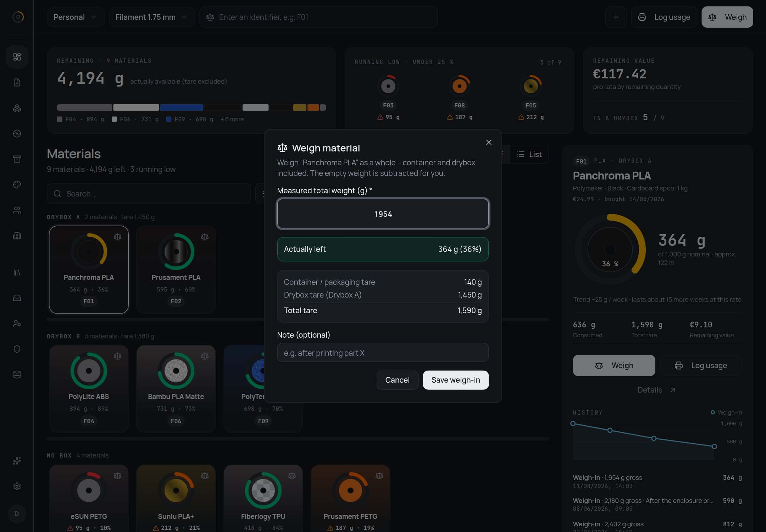Select the Panchroma PLA card

coord(89,270)
